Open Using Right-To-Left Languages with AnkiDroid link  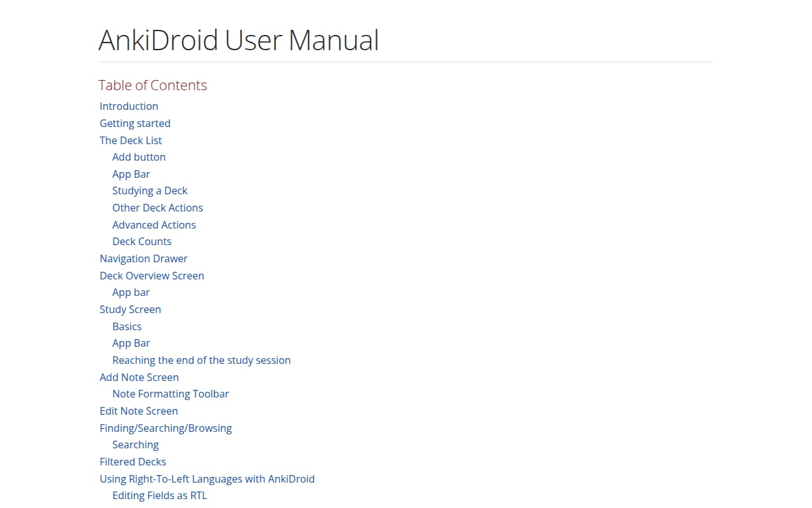coord(207,479)
